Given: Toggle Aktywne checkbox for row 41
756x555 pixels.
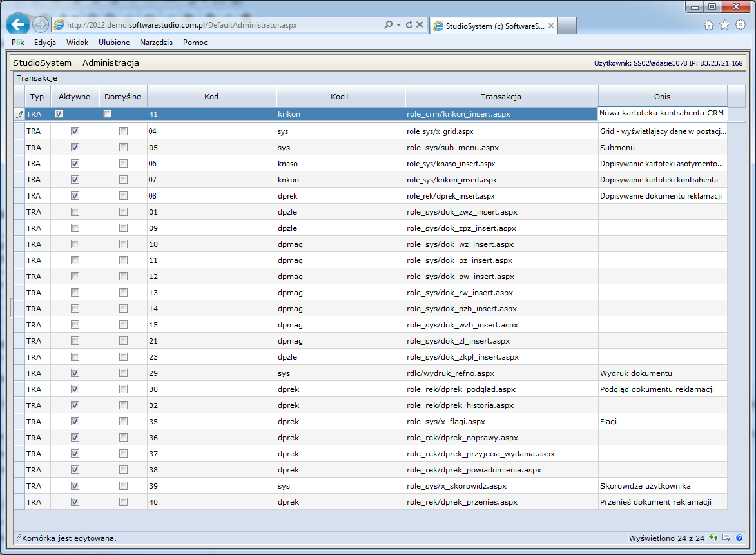Looking at the screenshot, I should coord(59,114).
